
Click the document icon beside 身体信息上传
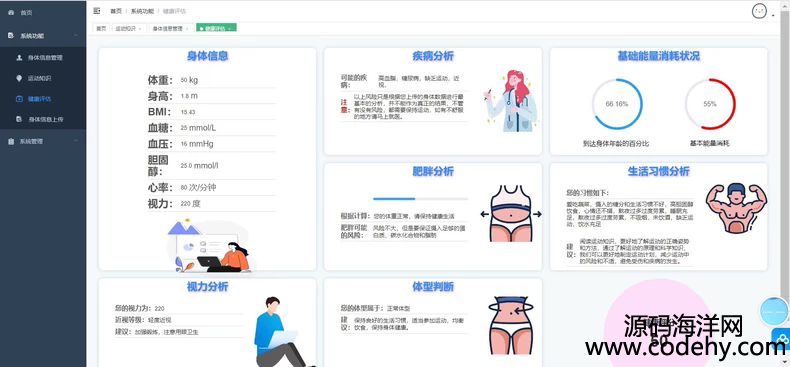click(x=19, y=119)
